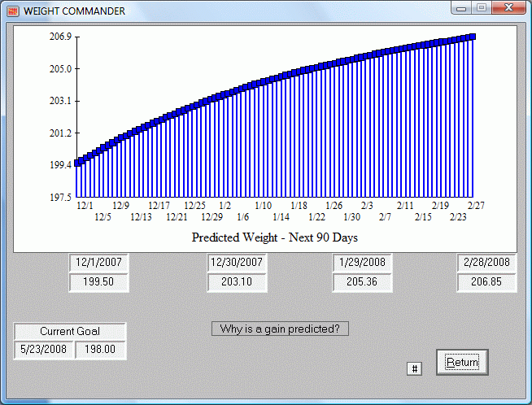The width and height of the screenshot is (532, 405).
Task: Click the 206.85 predicted weight field
Action: 486,282
